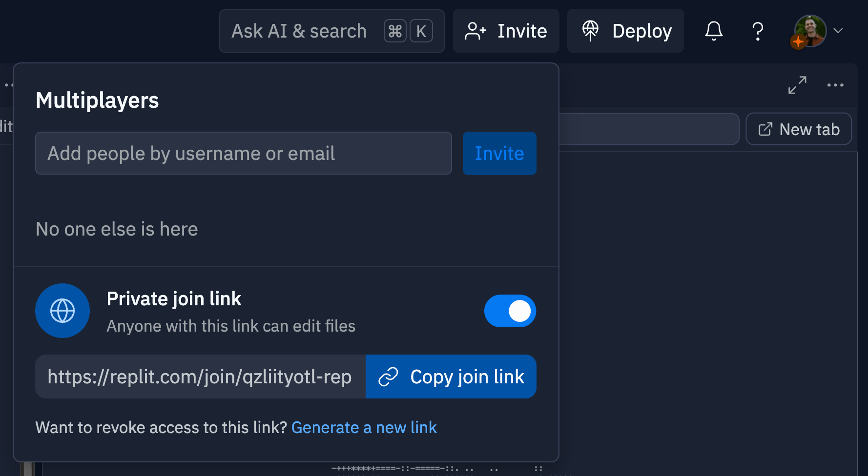868x476 pixels.
Task: Click the blue Invite button in Multiplayers
Action: coord(499,153)
